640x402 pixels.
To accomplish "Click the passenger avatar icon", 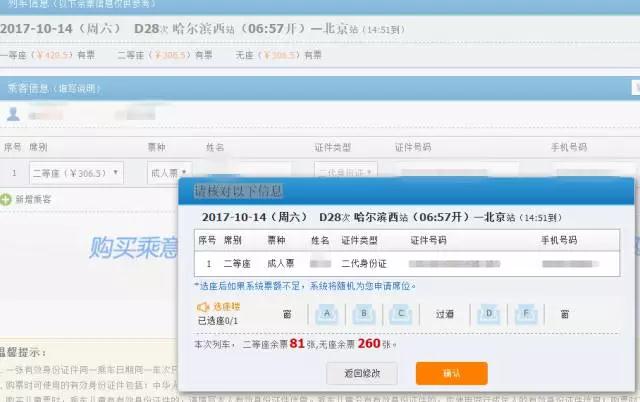I will (13, 115).
